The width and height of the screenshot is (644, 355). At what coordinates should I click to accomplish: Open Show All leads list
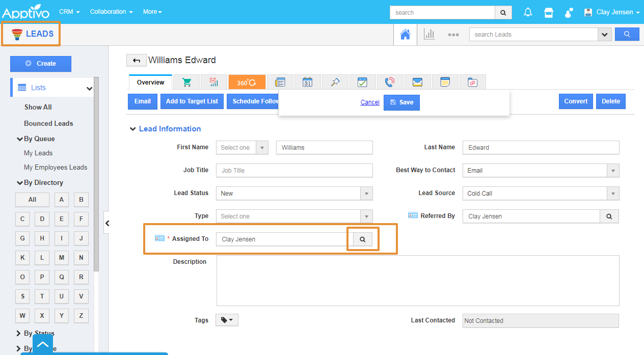pyautogui.click(x=38, y=107)
